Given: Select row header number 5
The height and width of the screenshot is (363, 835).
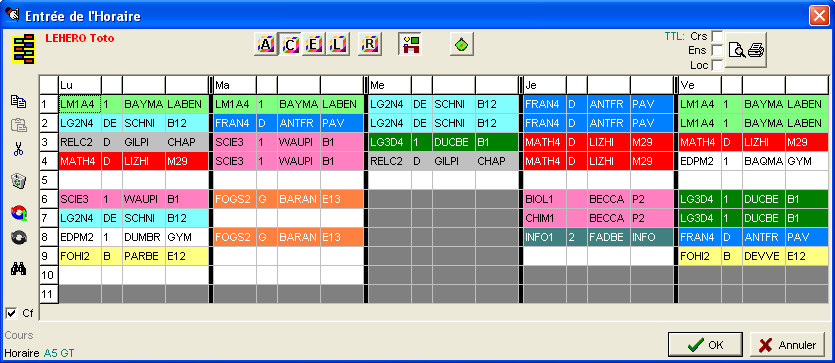Looking at the screenshot, I should [x=49, y=180].
